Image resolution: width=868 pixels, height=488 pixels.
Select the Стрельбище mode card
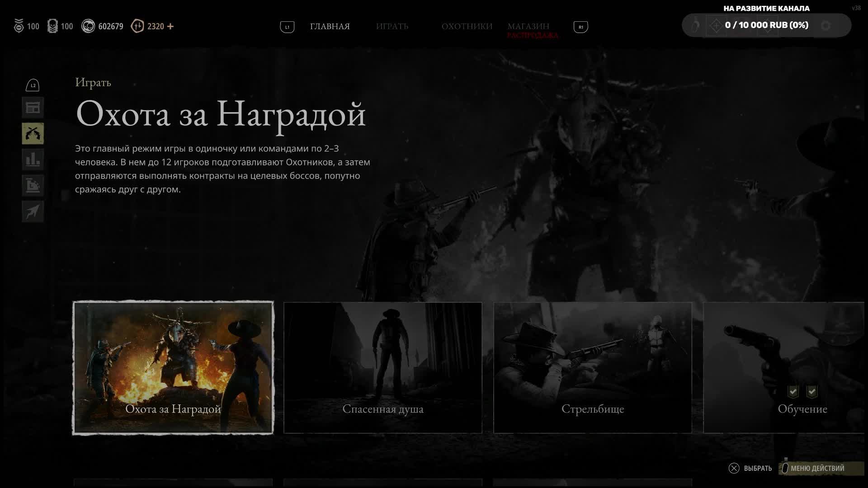coord(593,367)
